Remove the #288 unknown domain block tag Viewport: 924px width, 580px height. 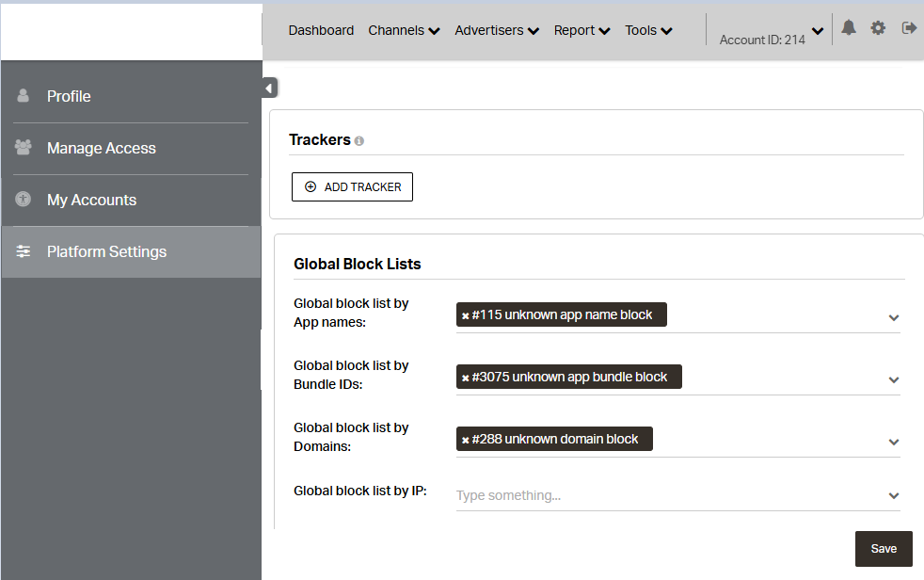(x=465, y=440)
